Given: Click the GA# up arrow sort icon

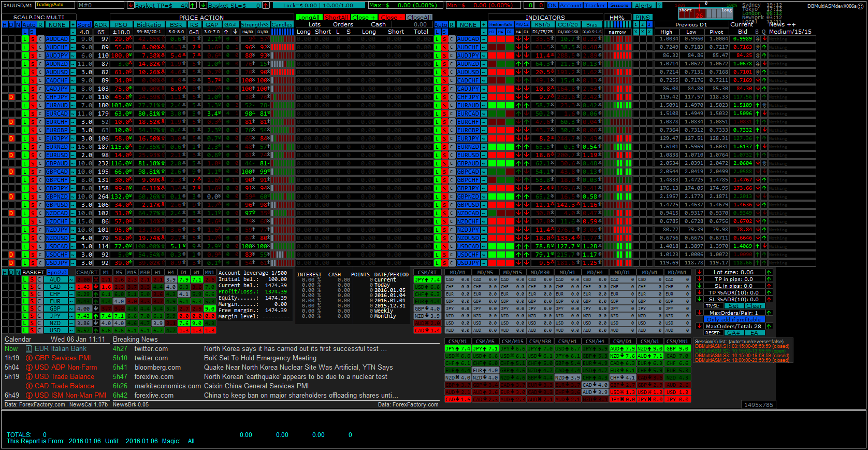Looking at the screenshot, I should (226, 32).
